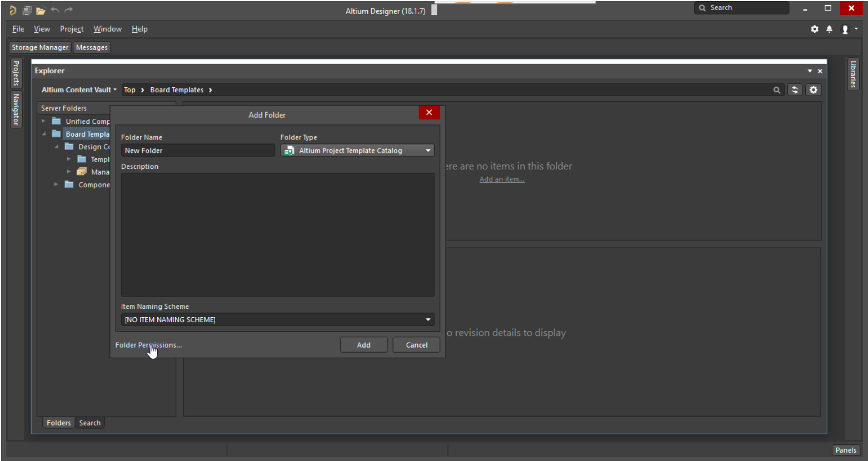The width and height of the screenshot is (868, 461).
Task: Click the title bar Search box
Action: tap(741, 8)
